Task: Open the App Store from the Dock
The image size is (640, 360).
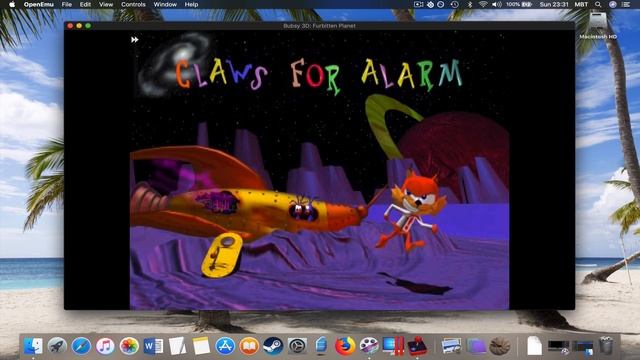Action: [225, 346]
